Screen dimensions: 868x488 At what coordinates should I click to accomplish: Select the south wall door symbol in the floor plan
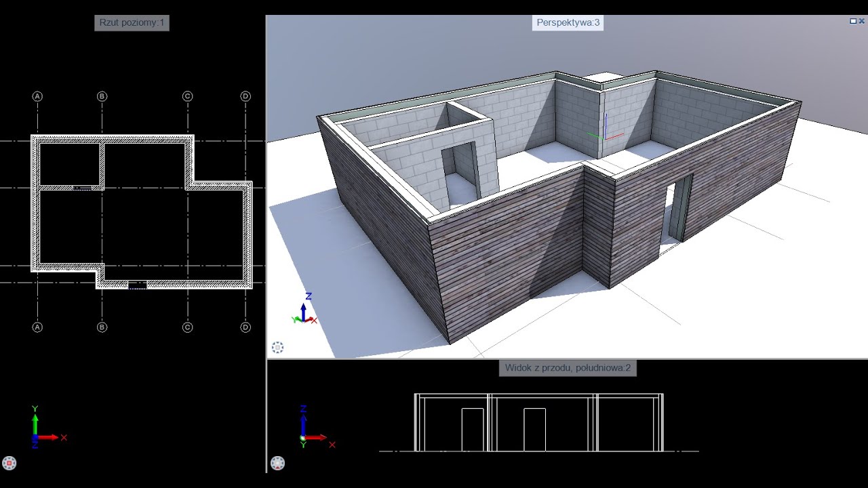pos(137,285)
